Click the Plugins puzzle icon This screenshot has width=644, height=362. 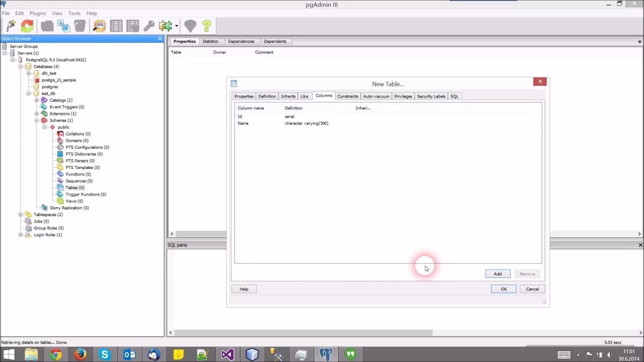(165, 26)
